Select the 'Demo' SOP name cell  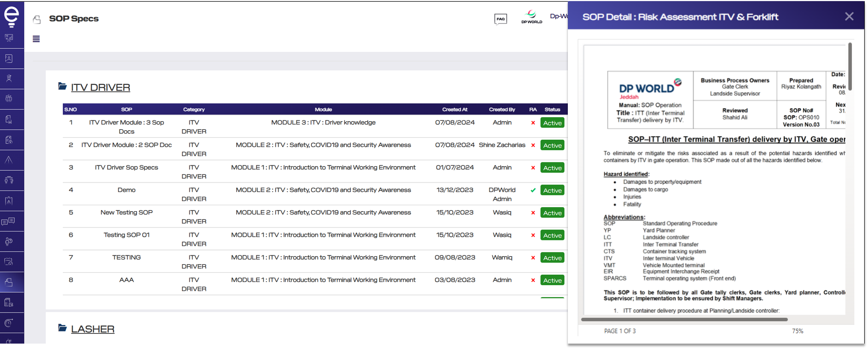click(126, 190)
